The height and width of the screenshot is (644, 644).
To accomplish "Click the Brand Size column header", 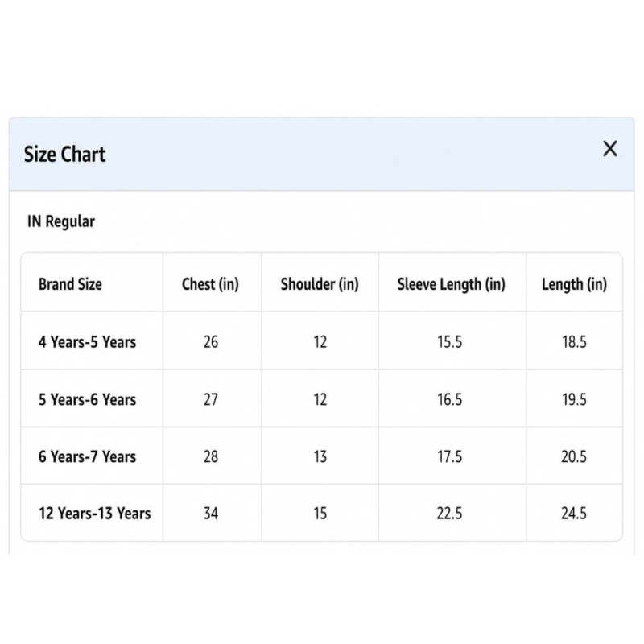I will coord(70,284).
